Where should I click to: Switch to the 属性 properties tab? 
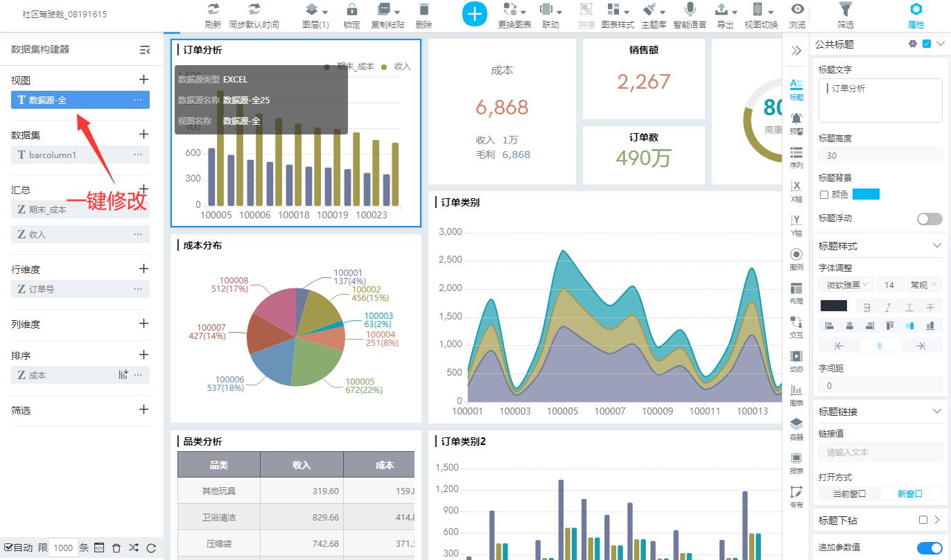(916, 15)
